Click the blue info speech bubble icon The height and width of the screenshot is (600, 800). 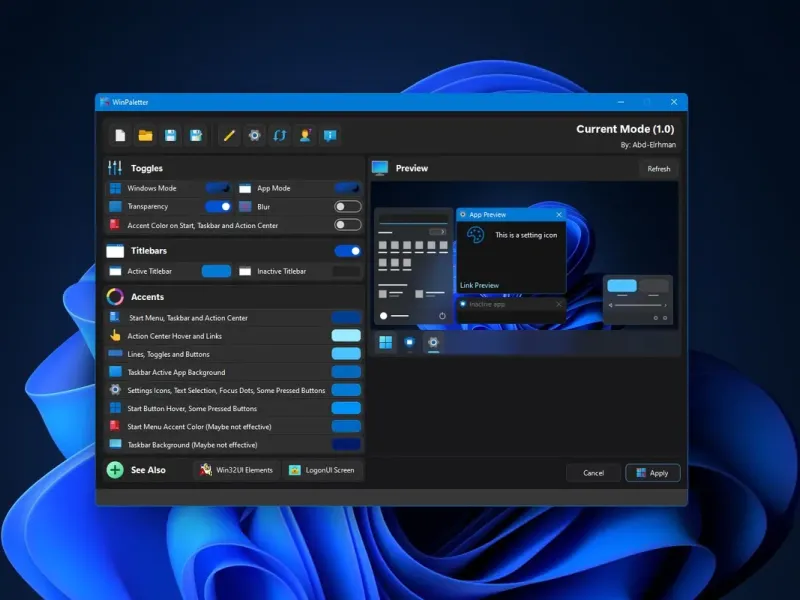(x=330, y=135)
